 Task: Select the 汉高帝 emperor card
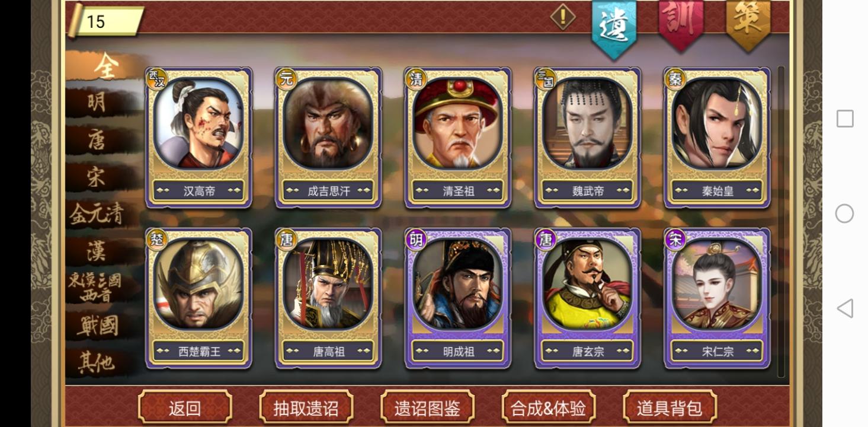(x=198, y=138)
